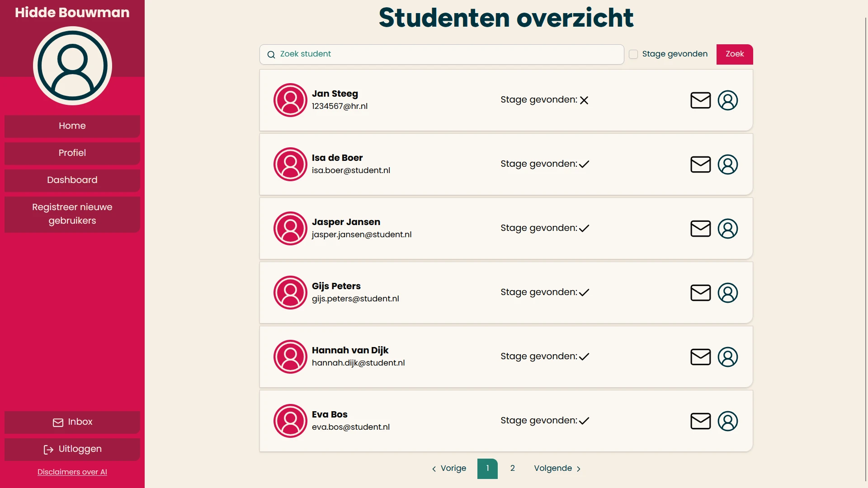
Task: Click the Vorige chevron arrow
Action: click(434, 469)
